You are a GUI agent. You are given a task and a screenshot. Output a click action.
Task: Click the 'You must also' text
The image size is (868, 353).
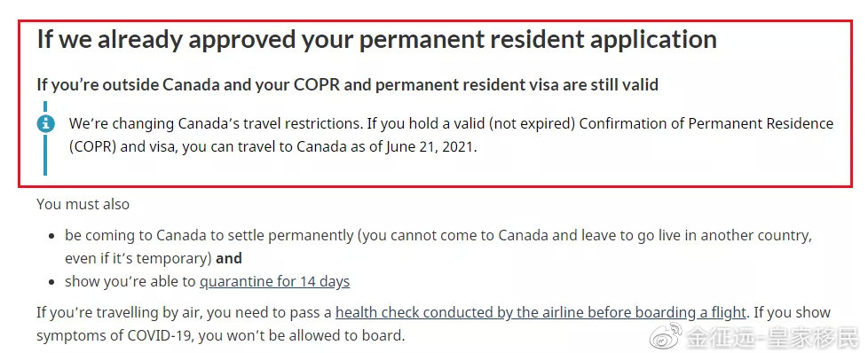(x=83, y=204)
